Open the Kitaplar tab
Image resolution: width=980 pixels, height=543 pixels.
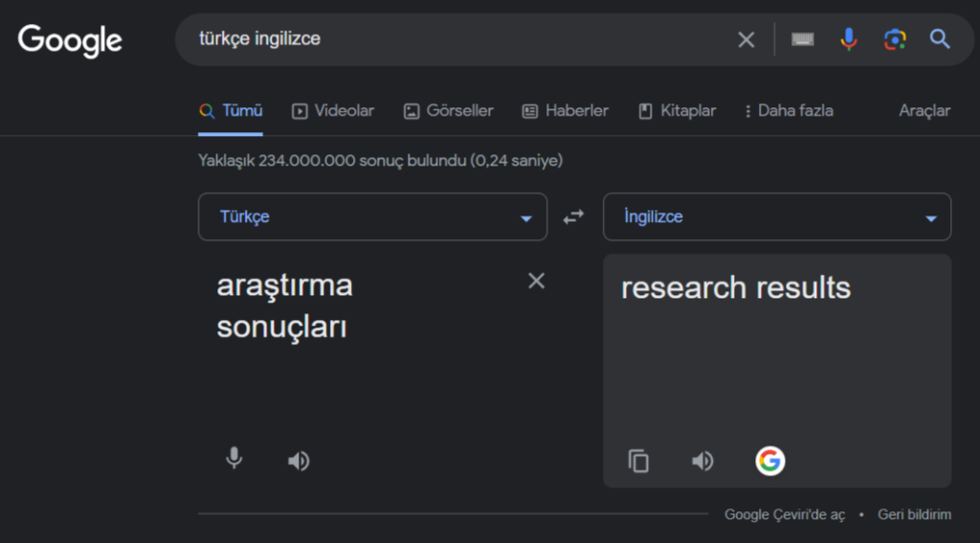tap(678, 111)
